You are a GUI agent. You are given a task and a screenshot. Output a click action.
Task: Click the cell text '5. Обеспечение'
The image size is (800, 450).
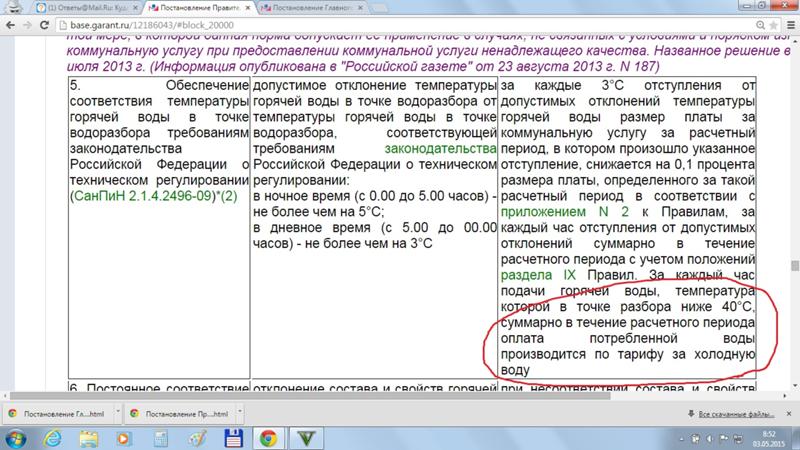(159, 85)
